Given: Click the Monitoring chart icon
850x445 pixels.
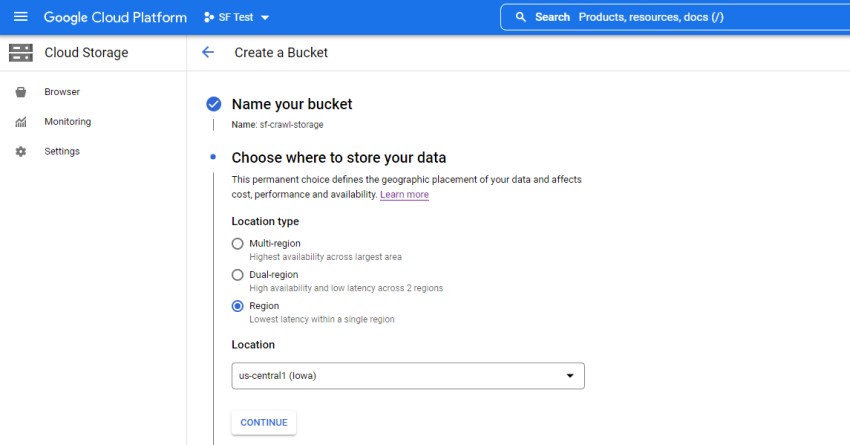Looking at the screenshot, I should point(21,122).
